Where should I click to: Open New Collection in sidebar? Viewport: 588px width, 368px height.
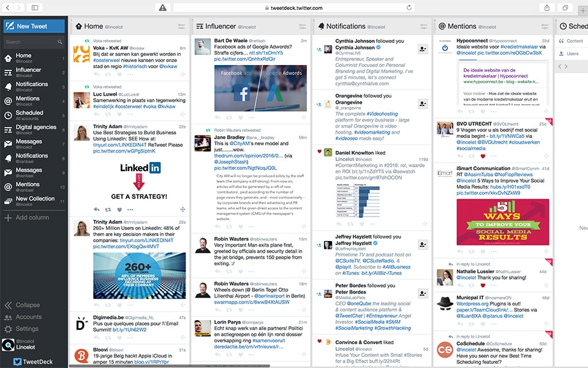click(x=34, y=201)
